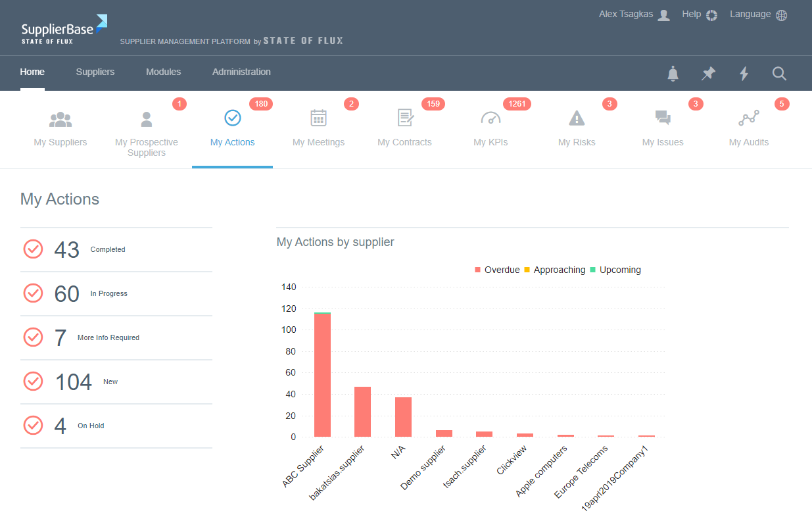The image size is (812, 517).
Task: Toggle the Overdue legend series
Action: (x=497, y=270)
